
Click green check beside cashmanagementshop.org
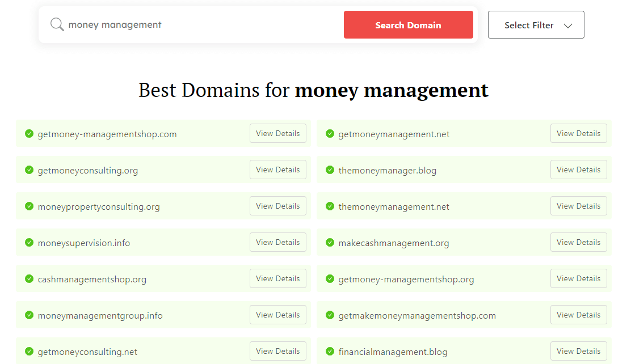point(29,278)
